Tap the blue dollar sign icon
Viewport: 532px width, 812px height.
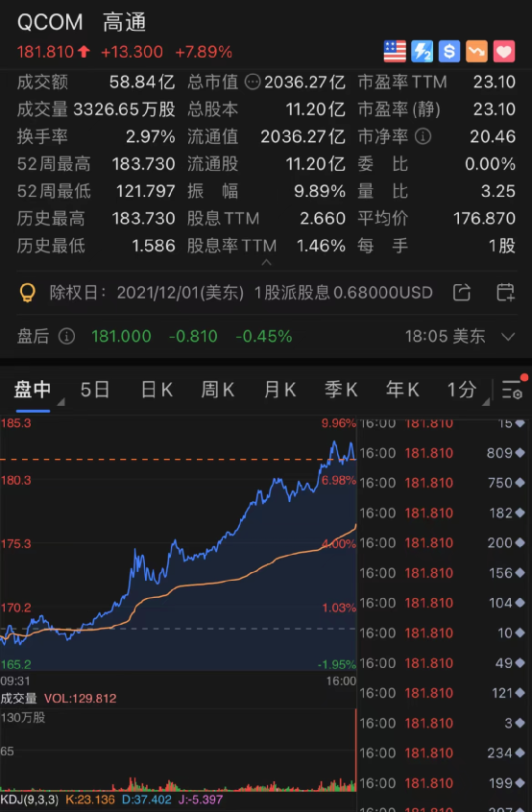[x=449, y=52]
